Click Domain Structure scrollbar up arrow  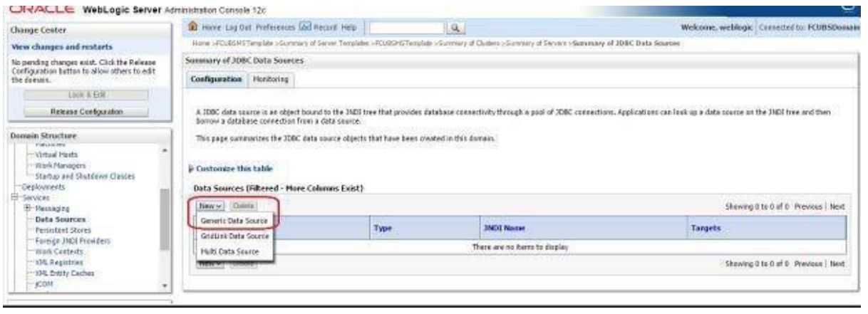pyautogui.click(x=166, y=150)
